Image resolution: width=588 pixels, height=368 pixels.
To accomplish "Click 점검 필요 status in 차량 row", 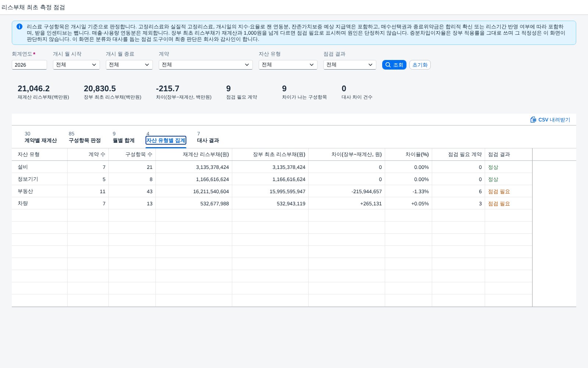I will pos(499,204).
